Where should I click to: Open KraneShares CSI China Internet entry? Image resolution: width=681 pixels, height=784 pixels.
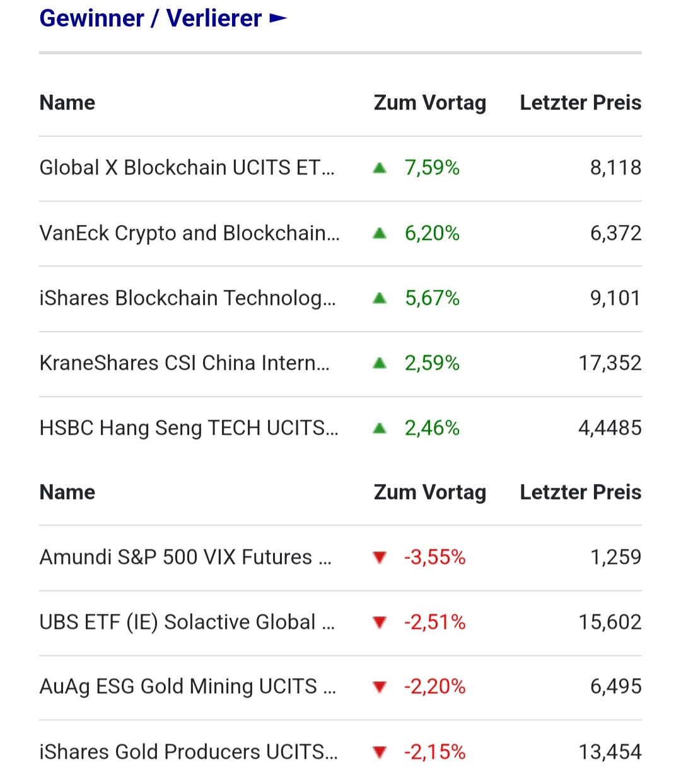(x=184, y=363)
